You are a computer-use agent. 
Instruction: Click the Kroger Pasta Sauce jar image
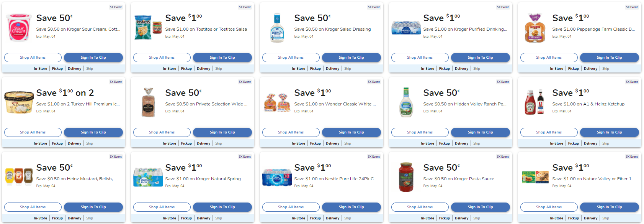pos(406,177)
